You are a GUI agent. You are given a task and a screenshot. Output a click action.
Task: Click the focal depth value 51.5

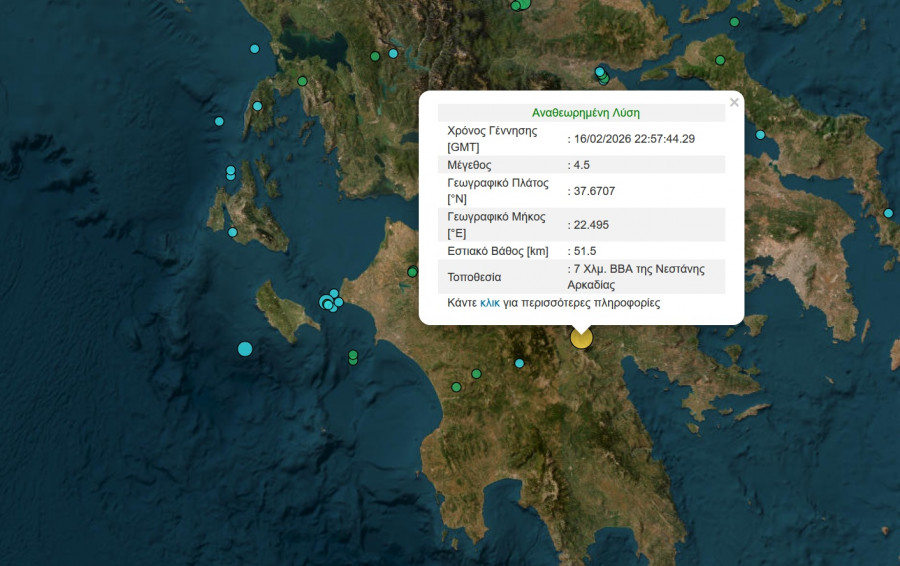click(x=585, y=251)
